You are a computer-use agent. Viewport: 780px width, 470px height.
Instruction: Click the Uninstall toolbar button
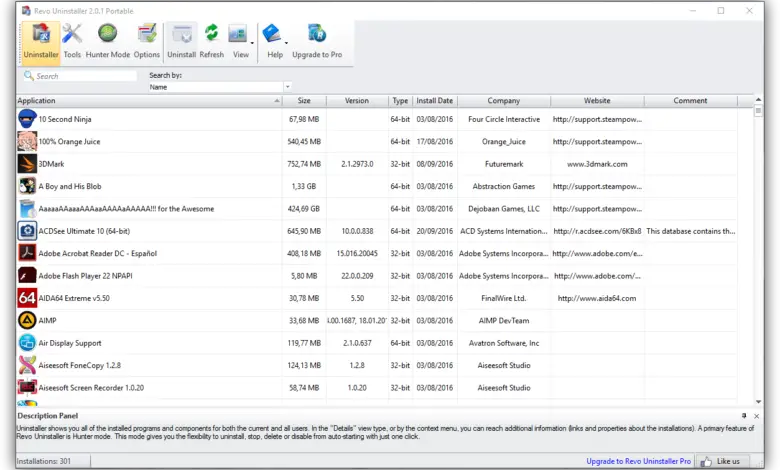point(181,40)
